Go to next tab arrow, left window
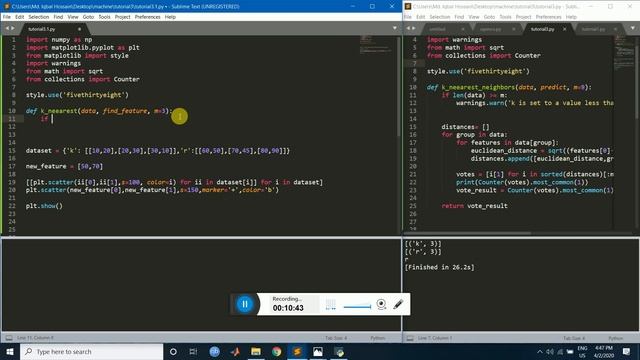This screenshot has width=640, height=360. click(13, 28)
